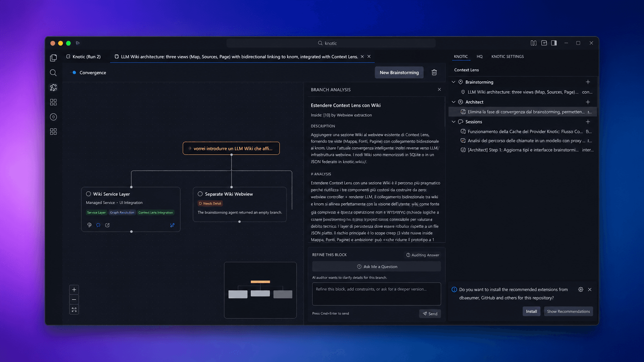This screenshot has height=362, width=644.
Task: Open the Knotic graph icon in activity bar
Action: tap(53, 87)
